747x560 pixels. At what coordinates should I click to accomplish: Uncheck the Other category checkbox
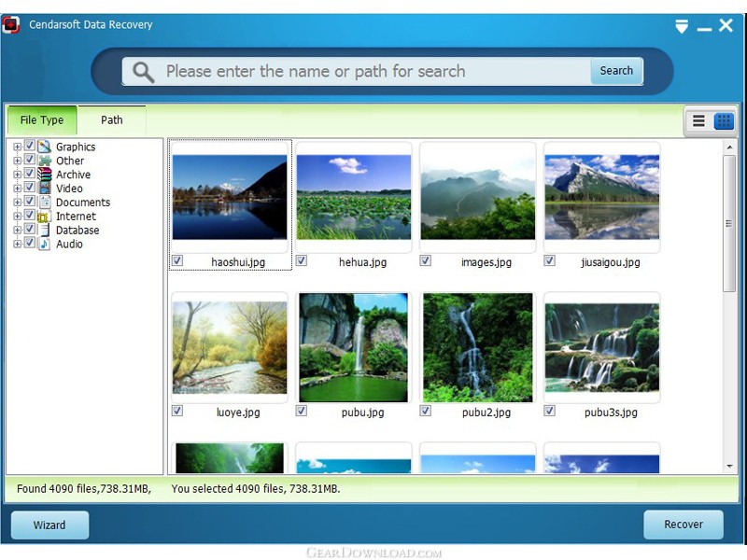click(x=30, y=159)
